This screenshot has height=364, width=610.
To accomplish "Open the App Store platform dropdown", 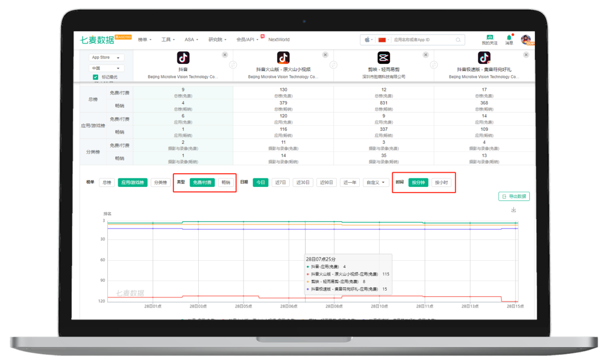I will pyautogui.click(x=106, y=58).
